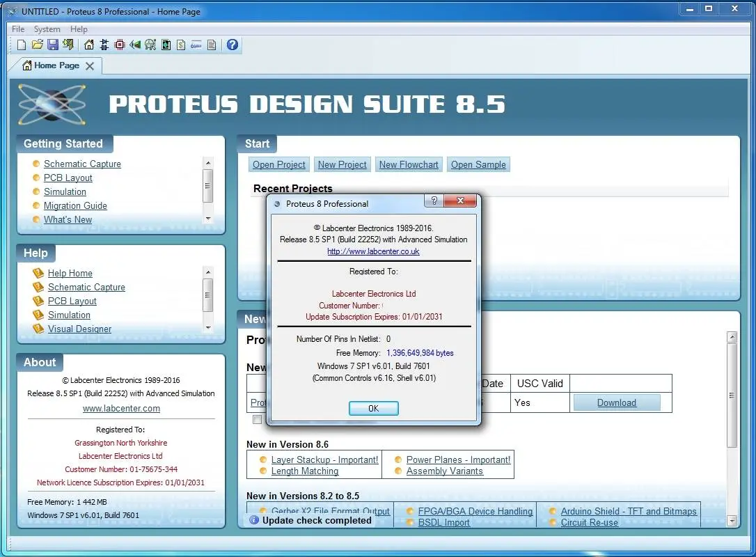This screenshot has width=756, height=557.
Task: Click the Download button in the table
Action: [616, 402]
